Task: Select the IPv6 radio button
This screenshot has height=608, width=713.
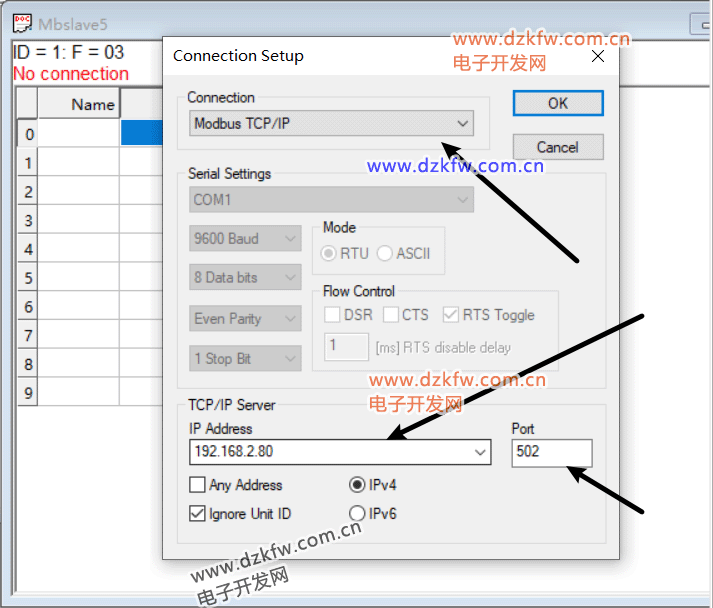Action: pyautogui.click(x=357, y=513)
